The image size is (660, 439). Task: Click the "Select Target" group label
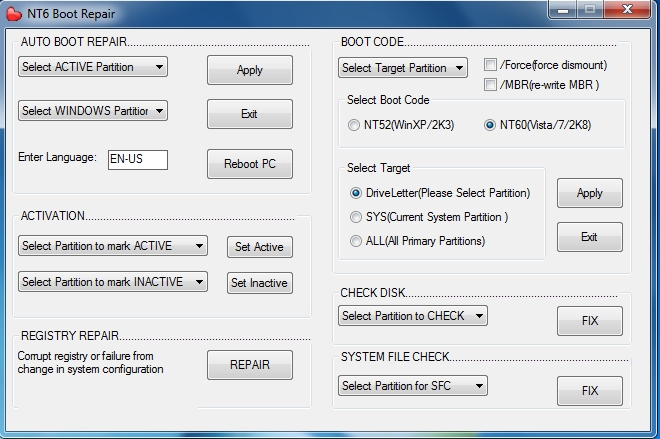pos(378,168)
